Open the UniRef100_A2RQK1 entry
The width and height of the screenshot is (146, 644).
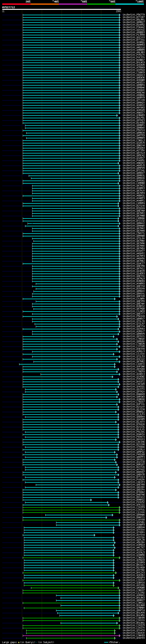pyautogui.click(x=134, y=595)
